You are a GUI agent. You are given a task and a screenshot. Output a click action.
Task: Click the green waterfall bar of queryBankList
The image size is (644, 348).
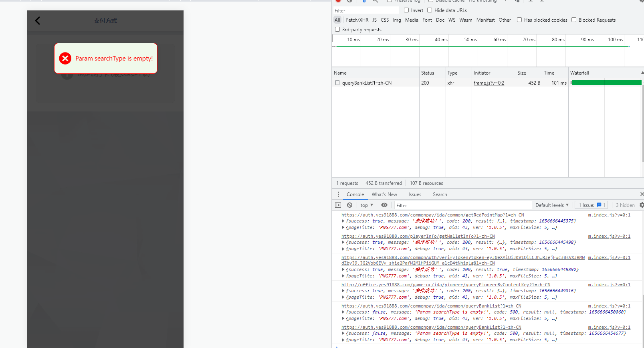(607, 83)
